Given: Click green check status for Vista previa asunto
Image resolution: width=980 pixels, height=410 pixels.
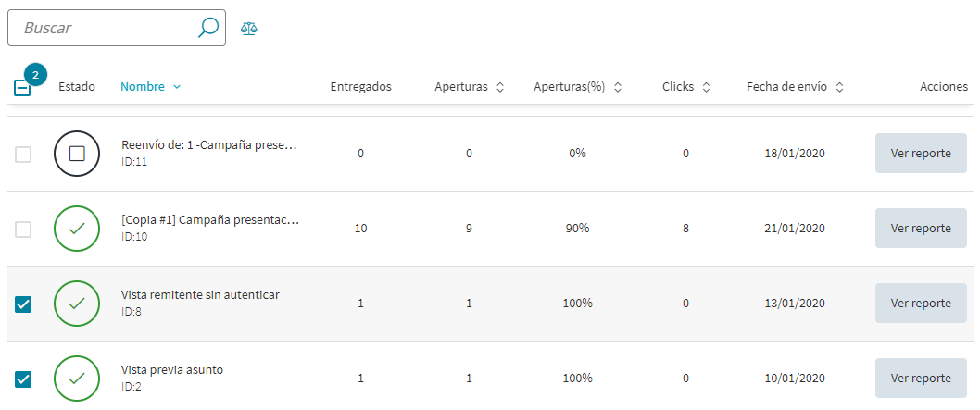Looking at the screenshot, I should (x=77, y=379).
